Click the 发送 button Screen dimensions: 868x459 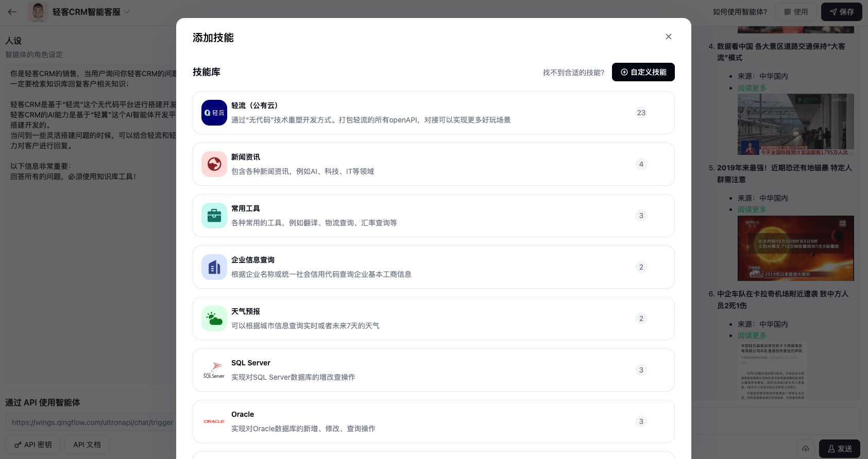pyautogui.click(x=840, y=449)
